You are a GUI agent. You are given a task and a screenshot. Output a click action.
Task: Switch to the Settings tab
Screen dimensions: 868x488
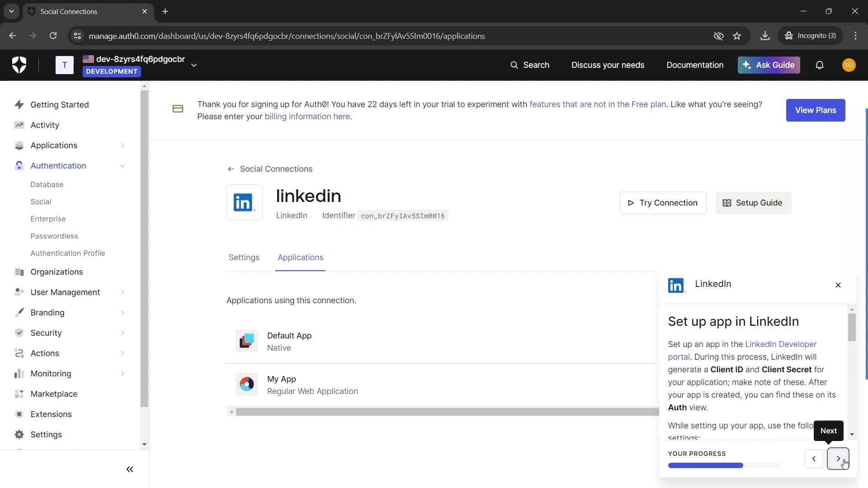click(244, 258)
